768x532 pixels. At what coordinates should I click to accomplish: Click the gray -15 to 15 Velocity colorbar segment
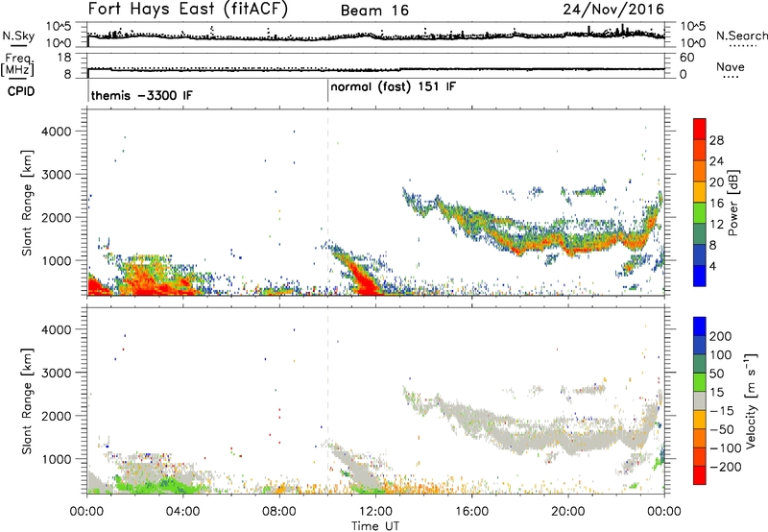click(x=700, y=400)
